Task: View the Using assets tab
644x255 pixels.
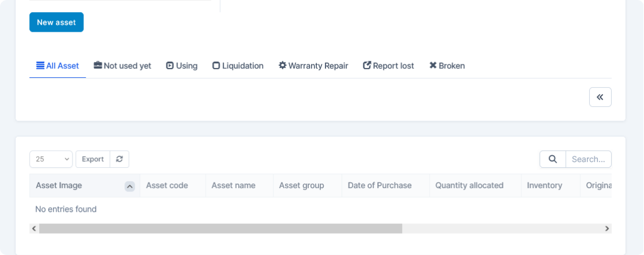Action: pos(181,66)
